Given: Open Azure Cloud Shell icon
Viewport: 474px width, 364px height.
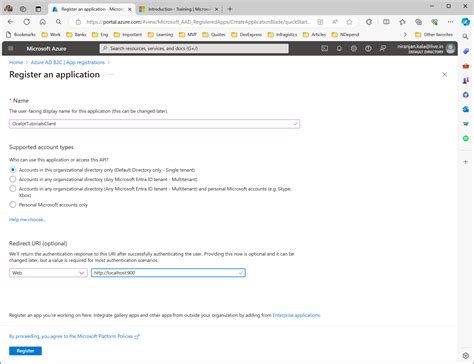Looking at the screenshot, I should 324,49.
